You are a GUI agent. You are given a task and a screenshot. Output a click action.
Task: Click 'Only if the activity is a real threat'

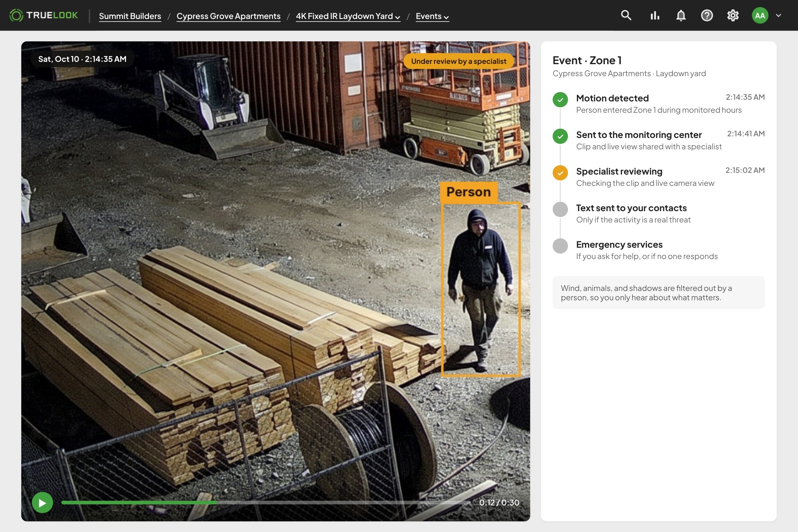[x=633, y=220]
